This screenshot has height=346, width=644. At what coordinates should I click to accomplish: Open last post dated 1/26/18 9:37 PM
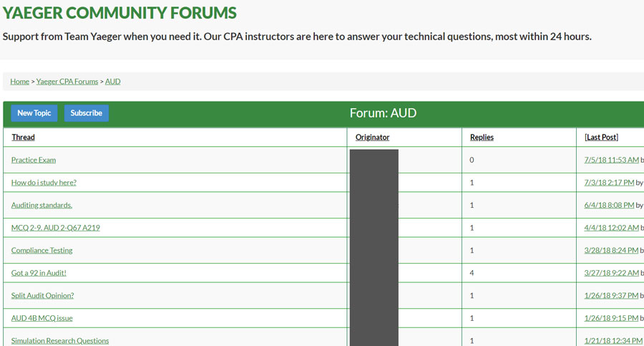pyautogui.click(x=611, y=295)
